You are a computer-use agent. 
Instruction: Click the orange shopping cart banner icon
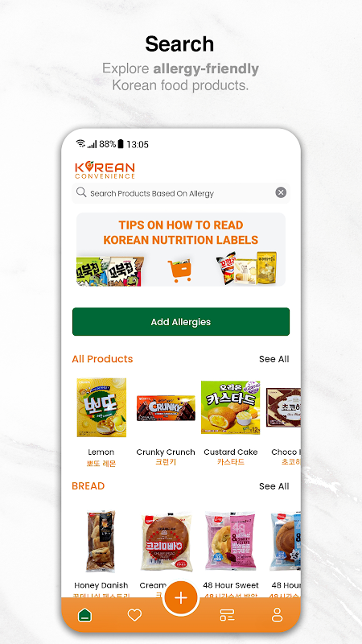[179, 270]
